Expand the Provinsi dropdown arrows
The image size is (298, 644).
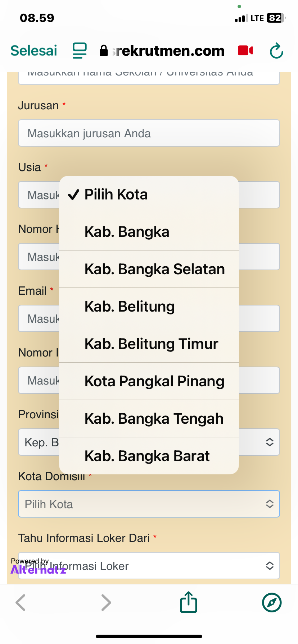tap(270, 442)
